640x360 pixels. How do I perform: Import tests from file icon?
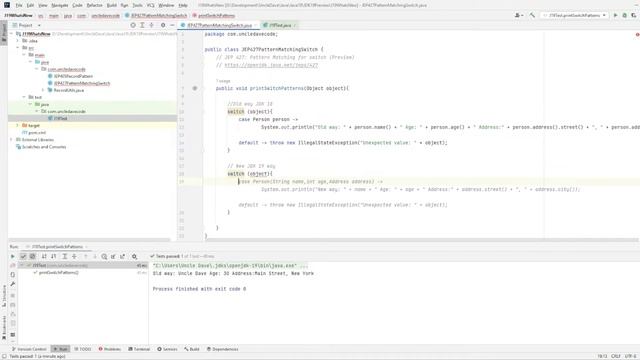click(x=113, y=256)
